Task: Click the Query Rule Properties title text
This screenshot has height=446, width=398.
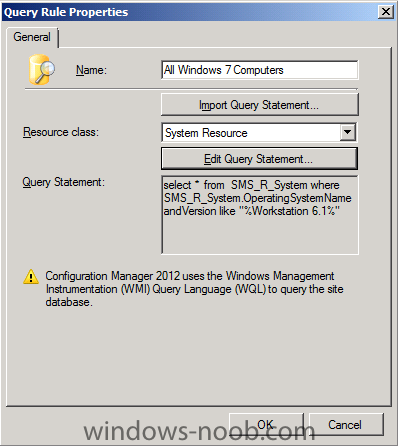Action: tap(66, 12)
